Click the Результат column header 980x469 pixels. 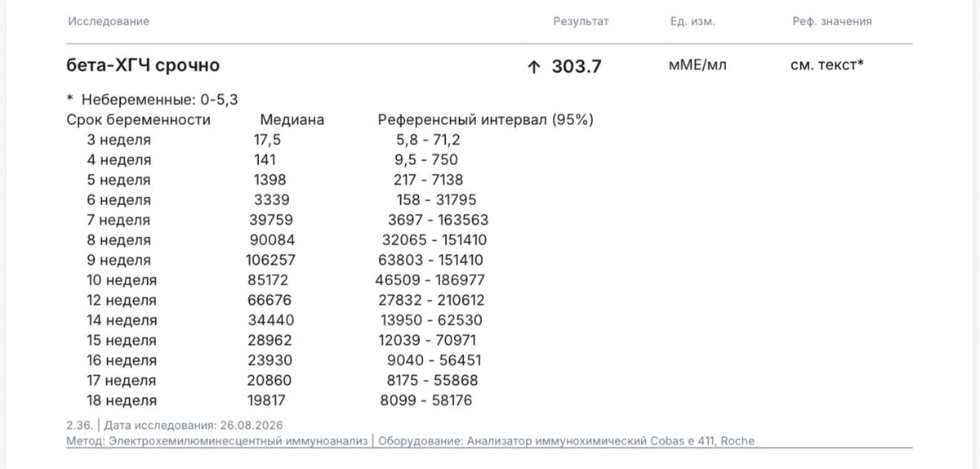click(x=581, y=21)
